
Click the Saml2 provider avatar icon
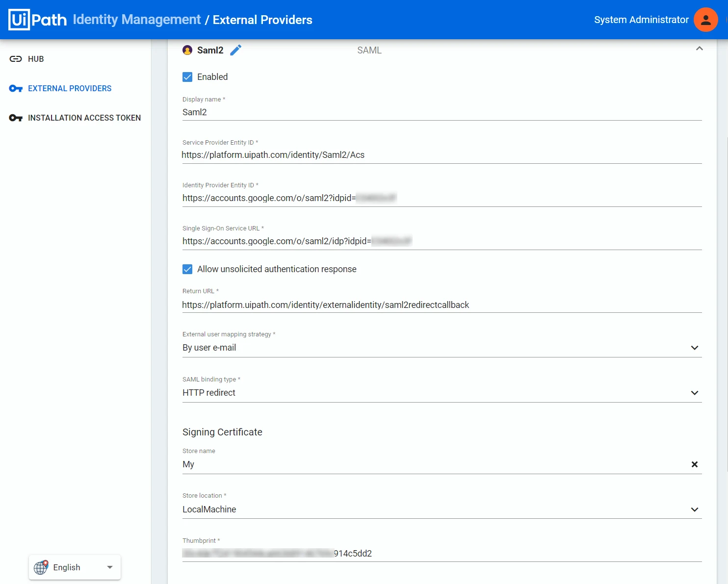(x=187, y=50)
